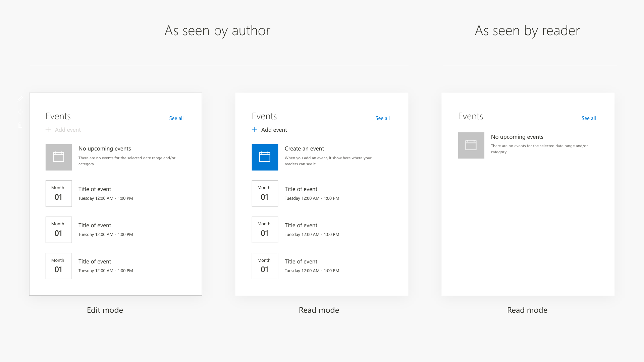
Task: Click disabled Add event text in Edit mode
Action: click(x=68, y=130)
